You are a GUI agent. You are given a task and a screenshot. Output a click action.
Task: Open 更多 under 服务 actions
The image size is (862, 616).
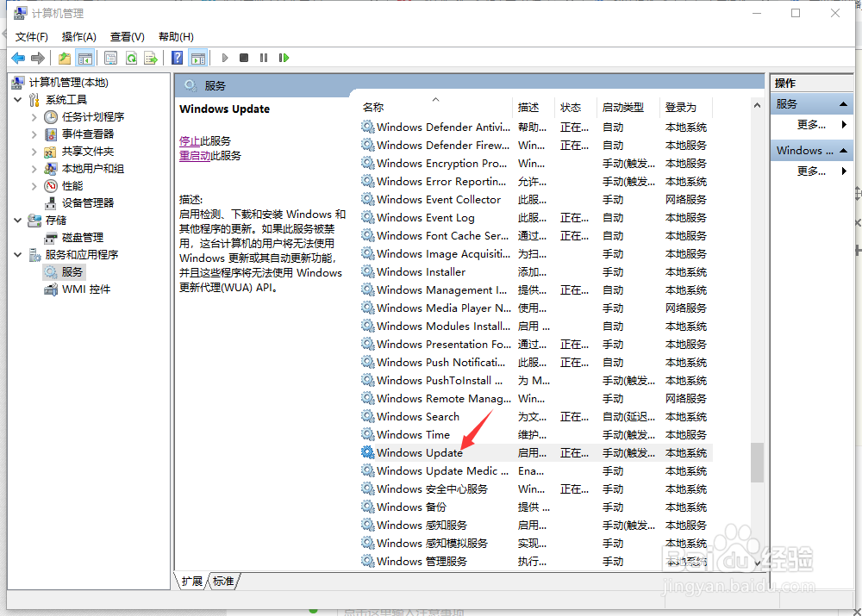pos(812,125)
